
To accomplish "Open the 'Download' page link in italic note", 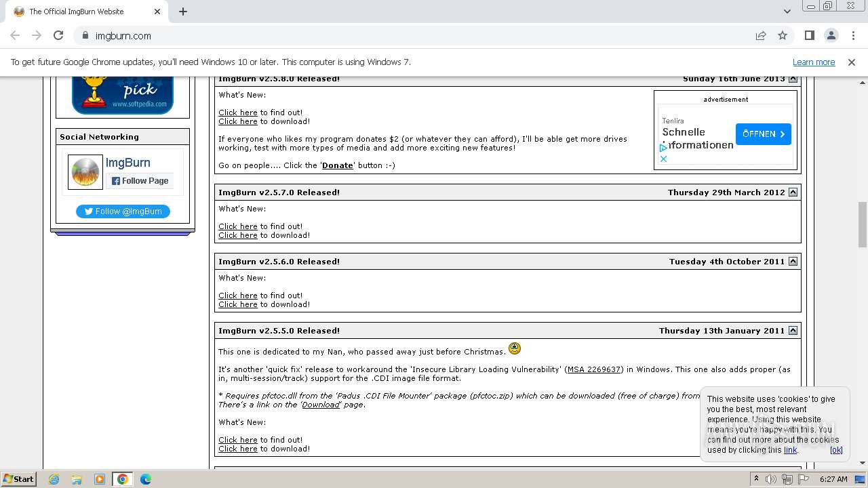I will click(321, 405).
